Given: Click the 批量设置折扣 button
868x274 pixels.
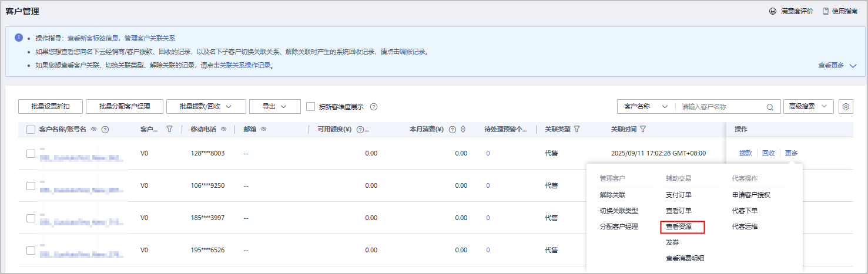Looking at the screenshot, I should [51, 106].
